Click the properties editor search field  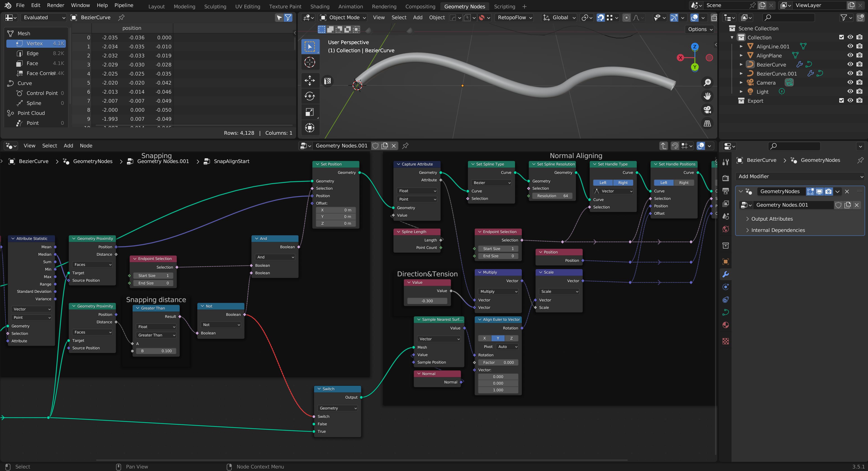point(794,146)
